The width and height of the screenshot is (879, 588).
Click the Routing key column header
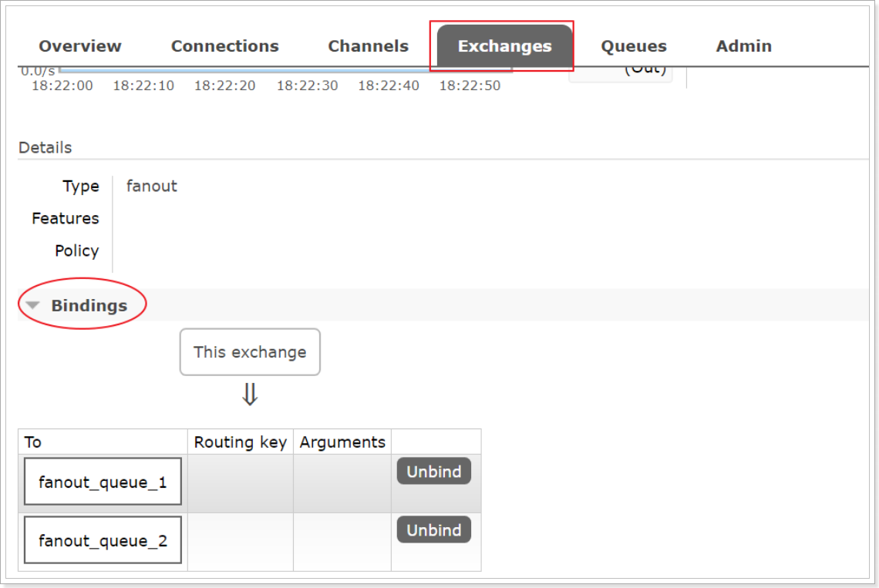coord(240,442)
